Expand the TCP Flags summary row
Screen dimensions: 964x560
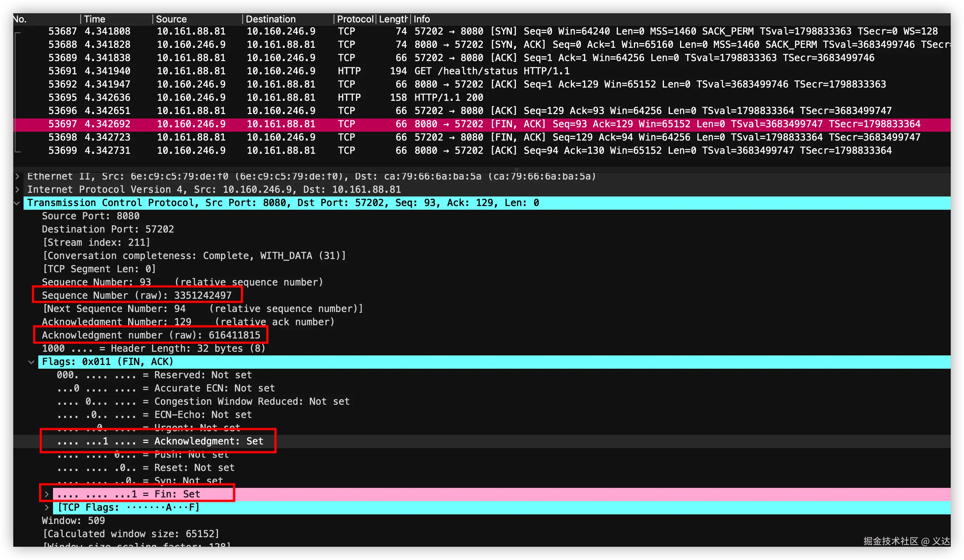point(47,508)
